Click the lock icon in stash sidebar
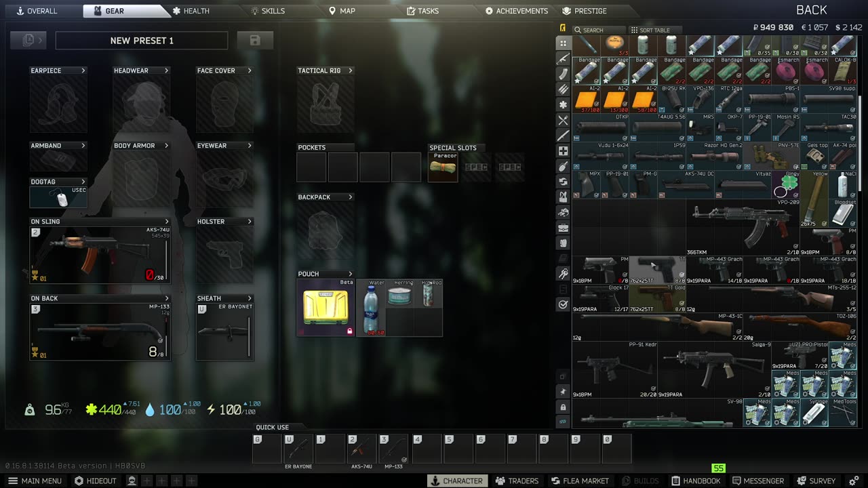 coord(563,407)
